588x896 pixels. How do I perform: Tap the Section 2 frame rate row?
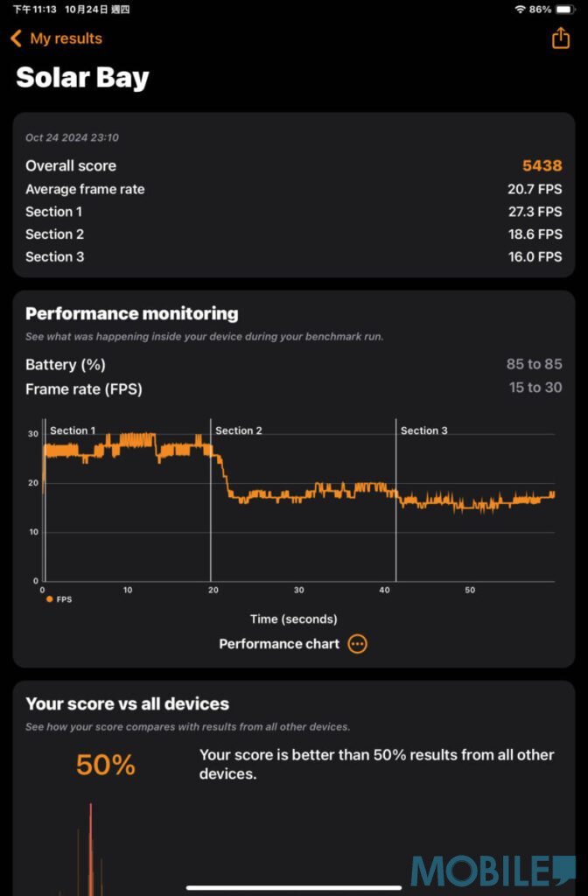tap(293, 234)
